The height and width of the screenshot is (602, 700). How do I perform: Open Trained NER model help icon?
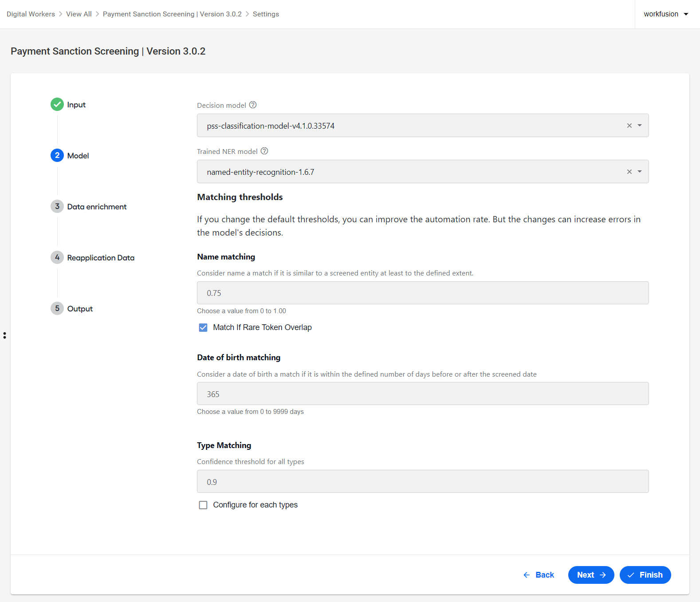[x=264, y=151]
